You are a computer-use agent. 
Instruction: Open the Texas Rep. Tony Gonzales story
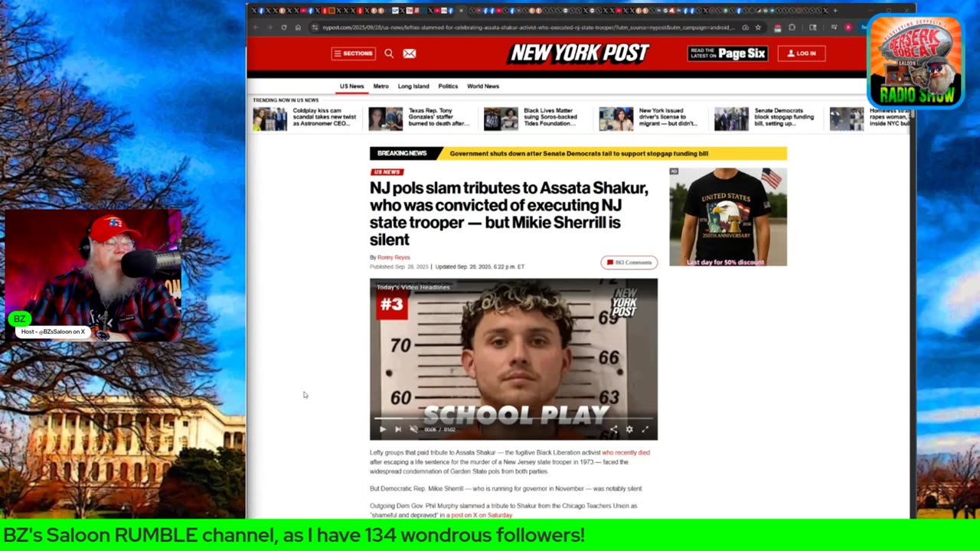(439, 117)
